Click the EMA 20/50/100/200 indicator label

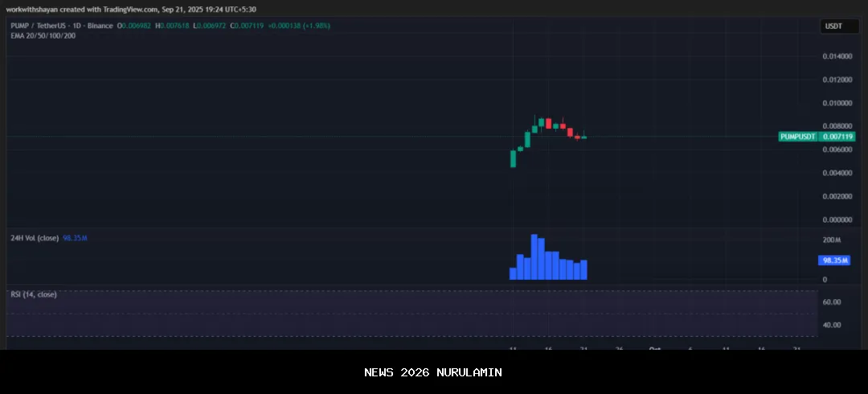click(x=43, y=36)
